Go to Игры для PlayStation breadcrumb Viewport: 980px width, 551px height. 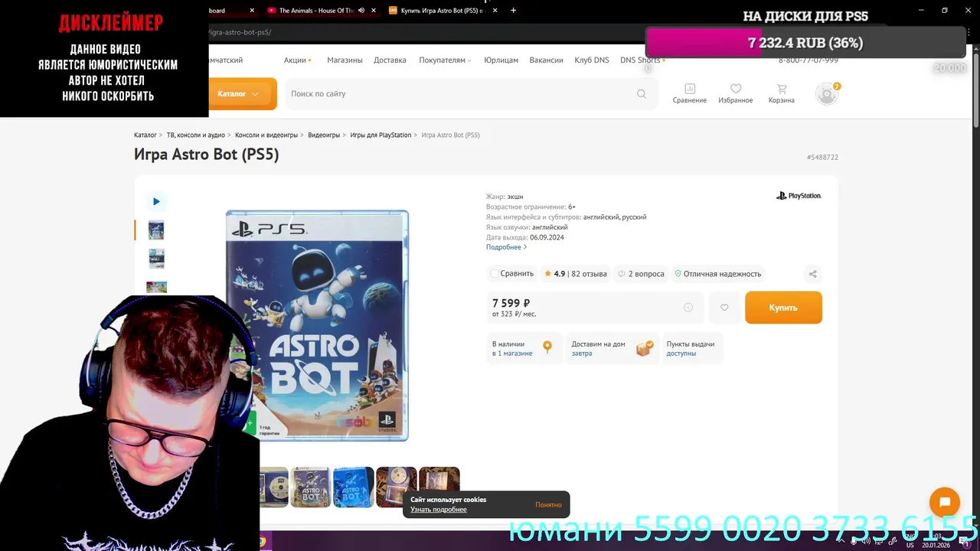(x=381, y=135)
